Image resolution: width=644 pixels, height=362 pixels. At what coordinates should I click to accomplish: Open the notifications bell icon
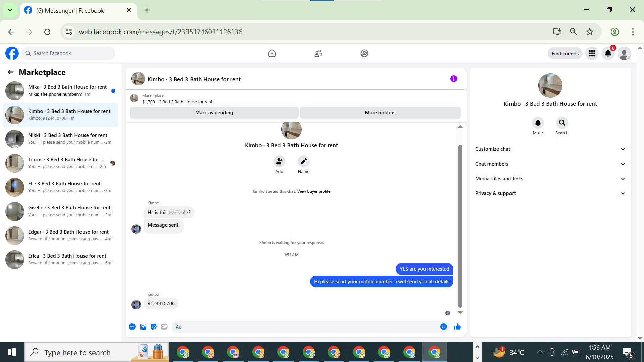(x=608, y=53)
